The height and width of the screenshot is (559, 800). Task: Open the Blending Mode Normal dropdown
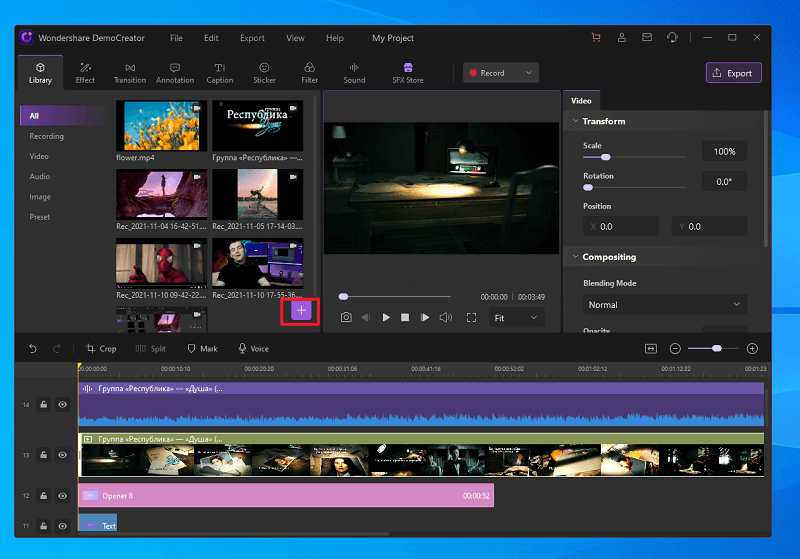(x=665, y=304)
